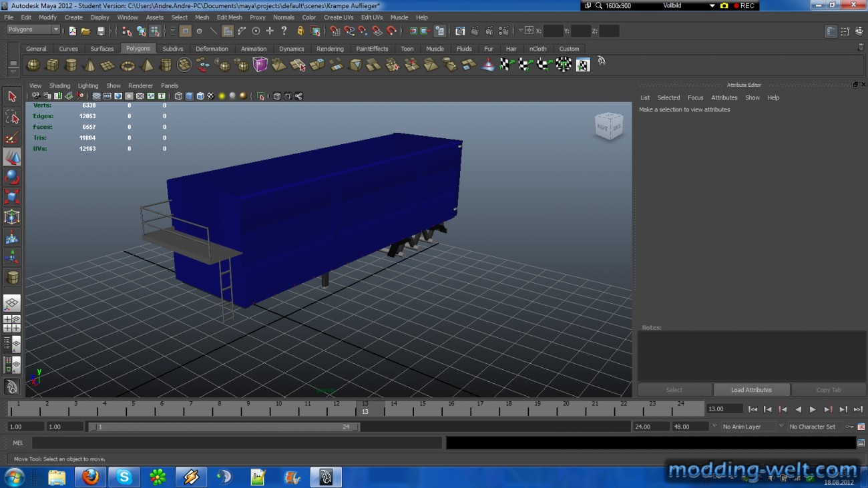
Task: Play the animation backwards
Action: pos(798,409)
